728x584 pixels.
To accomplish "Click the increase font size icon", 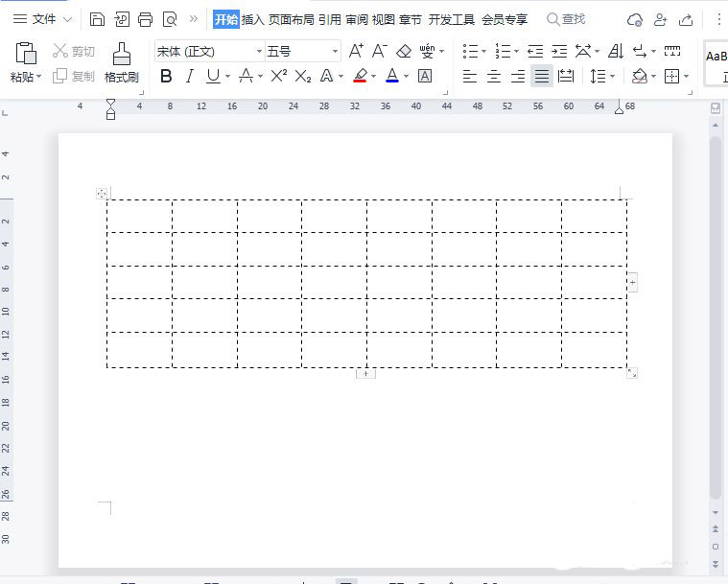I will click(x=356, y=51).
